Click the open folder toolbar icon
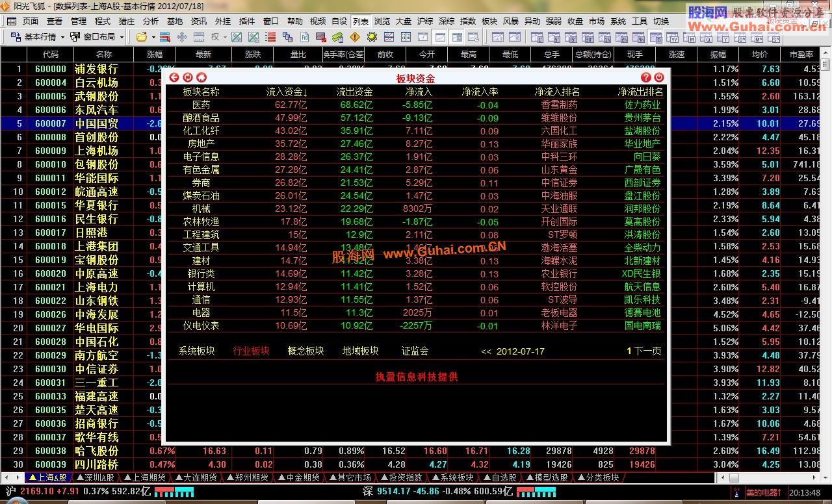The width and height of the screenshot is (832, 504). pyautogui.click(x=142, y=37)
